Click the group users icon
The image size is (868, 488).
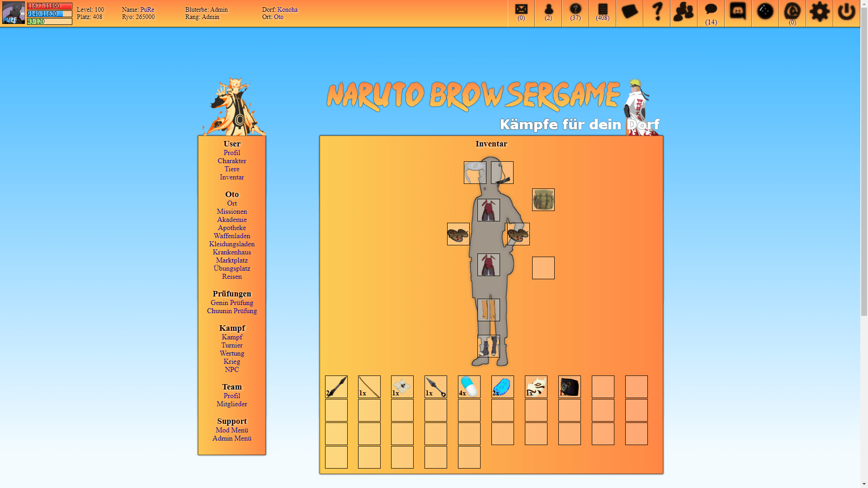pyautogui.click(x=684, y=12)
